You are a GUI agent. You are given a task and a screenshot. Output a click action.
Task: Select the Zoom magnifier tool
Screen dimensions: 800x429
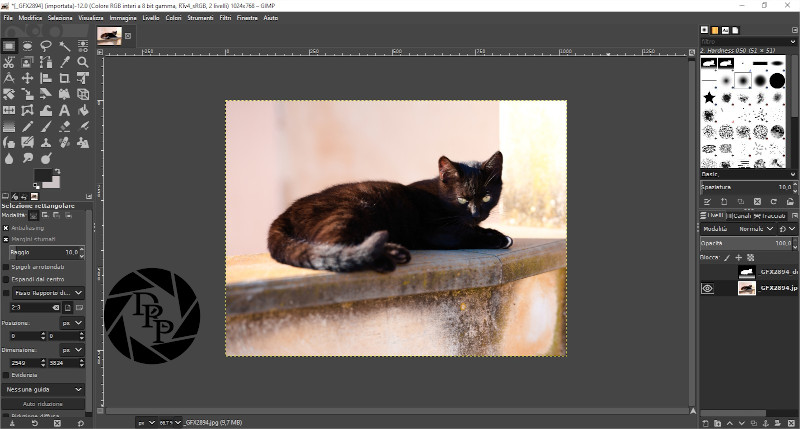point(83,62)
